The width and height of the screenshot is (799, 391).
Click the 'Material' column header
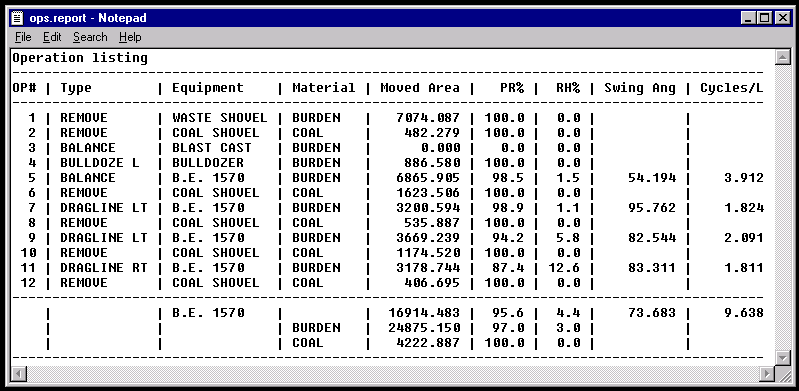pyautogui.click(x=324, y=88)
